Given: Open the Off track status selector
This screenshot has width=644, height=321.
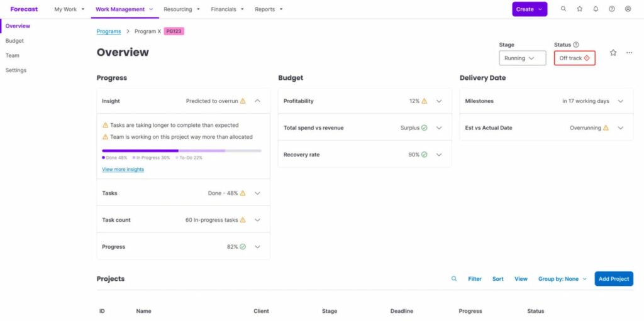Looking at the screenshot, I should pyautogui.click(x=574, y=58).
